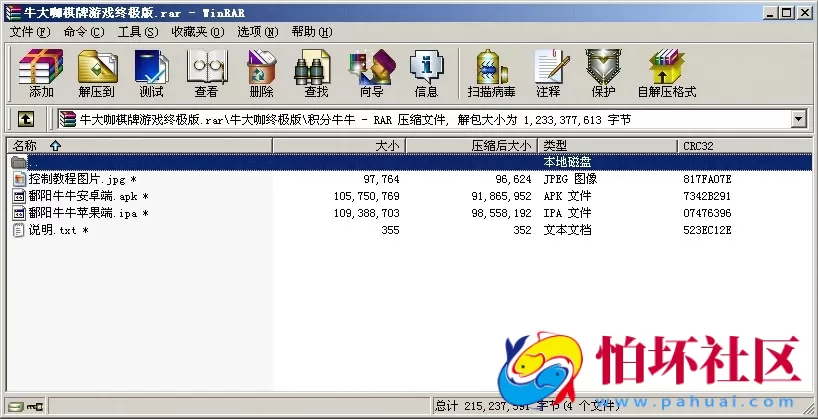Launch the 向导 (Wizard) tool
This screenshot has width=818, height=419.
371,73
